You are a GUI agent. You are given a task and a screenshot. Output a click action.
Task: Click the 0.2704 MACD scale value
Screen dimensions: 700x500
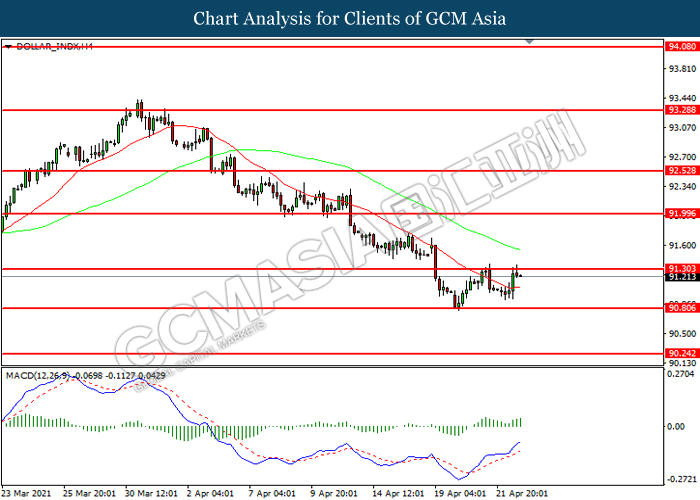click(681, 374)
